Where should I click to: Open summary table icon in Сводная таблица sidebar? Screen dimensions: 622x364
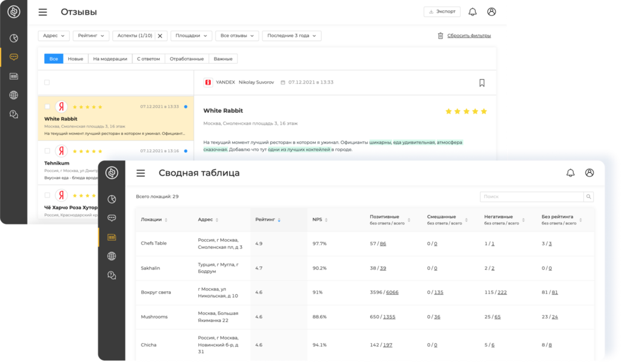click(112, 237)
